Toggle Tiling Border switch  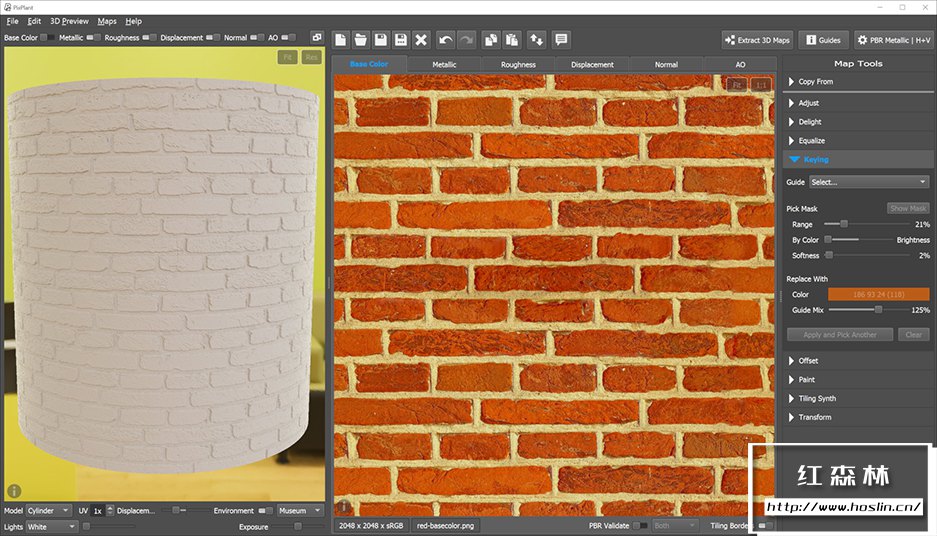pos(765,526)
